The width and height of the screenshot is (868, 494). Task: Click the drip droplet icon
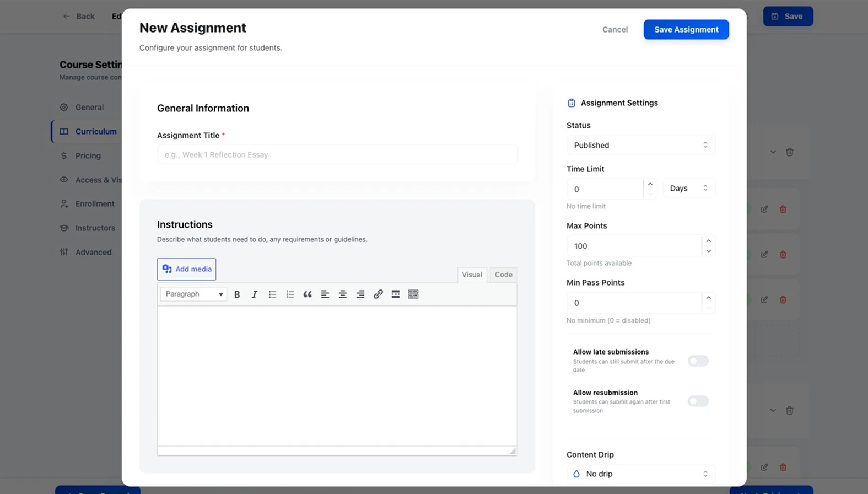coord(576,474)
